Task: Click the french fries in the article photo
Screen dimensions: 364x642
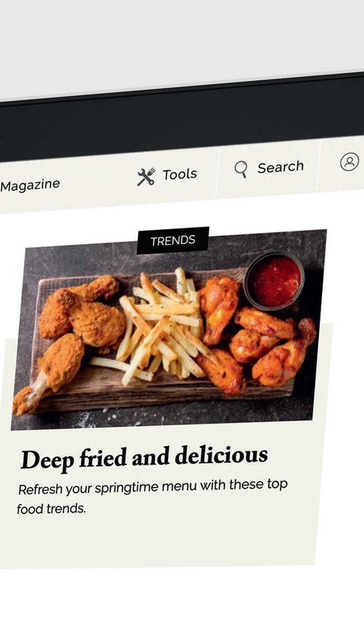Action: tap(158, 328)
